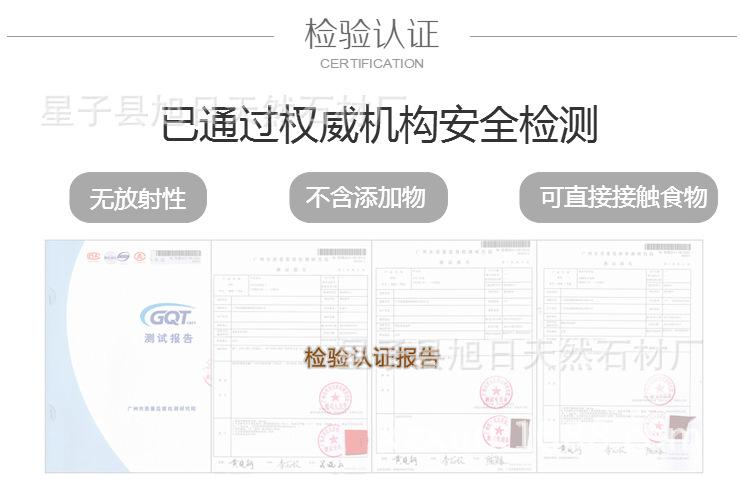Click the barcode atop the first report page

(341, 252)
